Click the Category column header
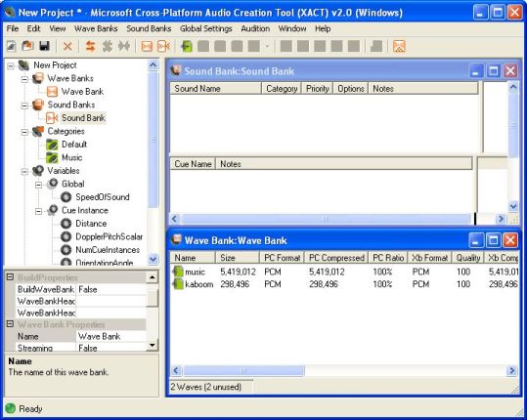Screen dimensions: 527x420 282,89
